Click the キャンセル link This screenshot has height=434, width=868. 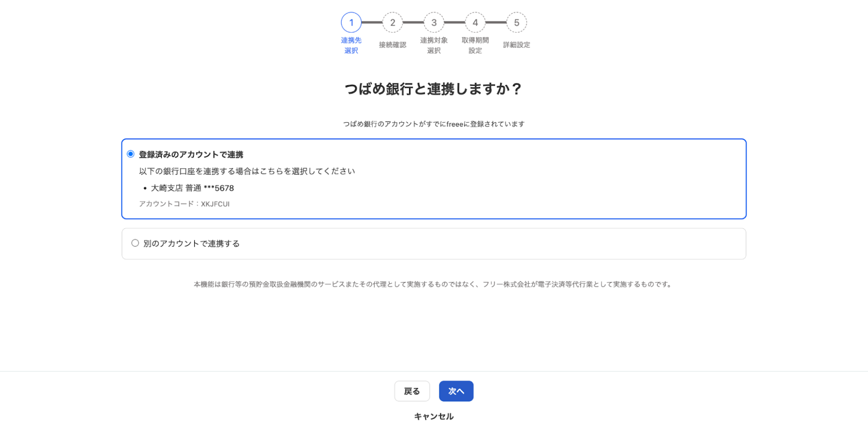pyautogui.click(x=434, y=417)
